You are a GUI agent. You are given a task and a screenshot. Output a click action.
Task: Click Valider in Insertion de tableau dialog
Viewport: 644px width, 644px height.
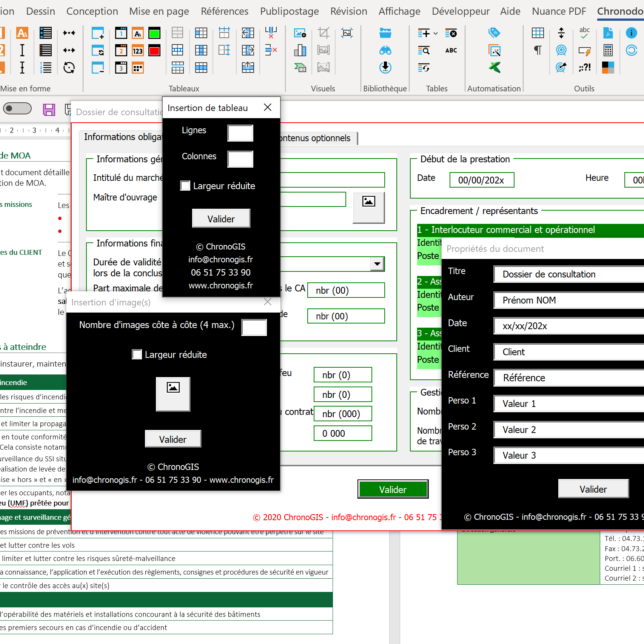(221, 219)
